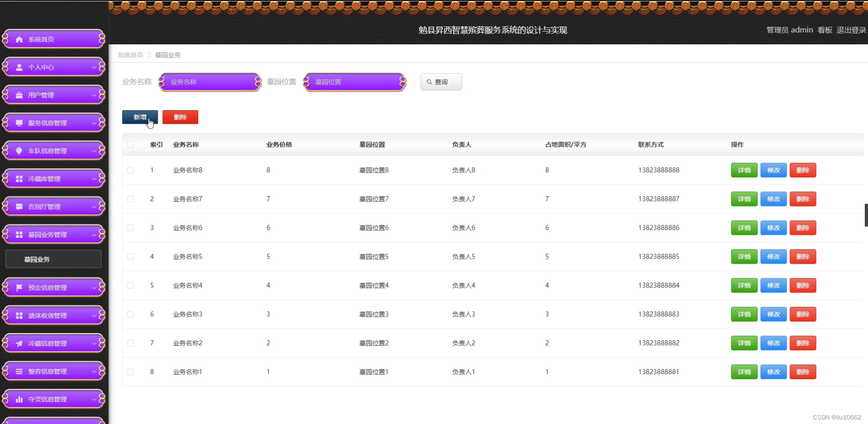The width and height of the screenshot is (868, 424).
Task: Click the 守灵信息管理 chart icon
Action: (19, 399)
